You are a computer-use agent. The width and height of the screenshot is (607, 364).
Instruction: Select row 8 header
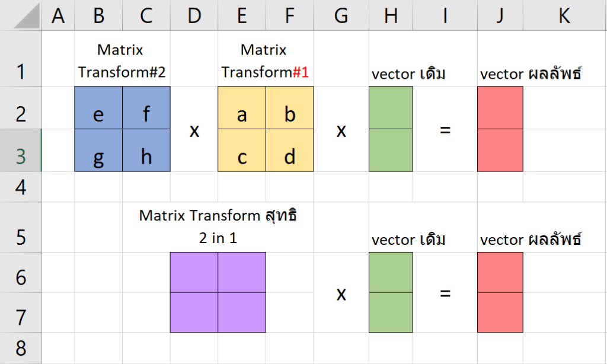(x=21, y=348)
